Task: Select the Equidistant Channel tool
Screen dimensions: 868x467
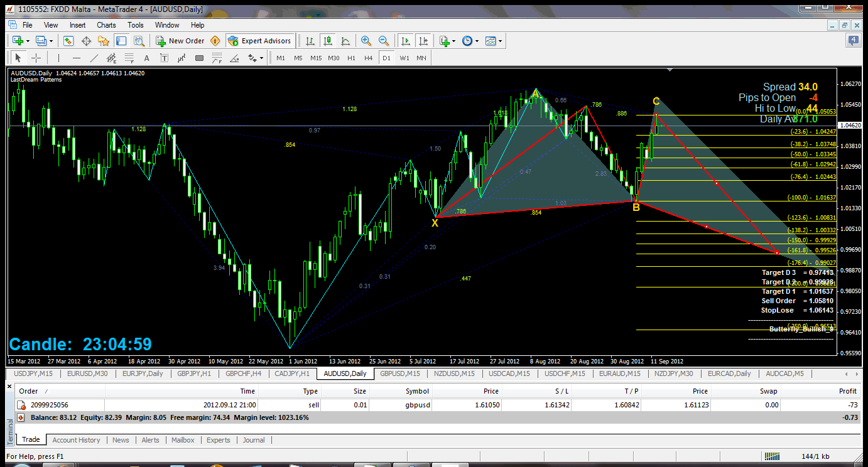Action: click(x=112, y=58)
